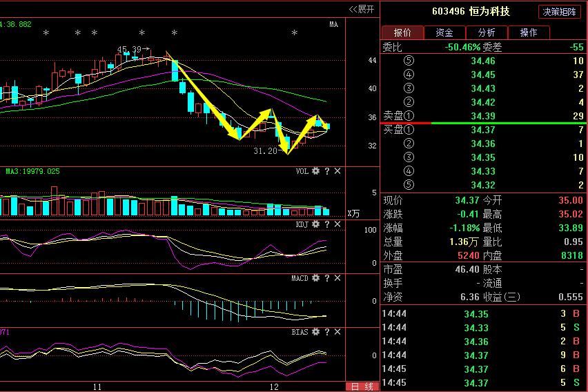
Task: Click the MA indicator label on chart
Action: coord(333,25)
